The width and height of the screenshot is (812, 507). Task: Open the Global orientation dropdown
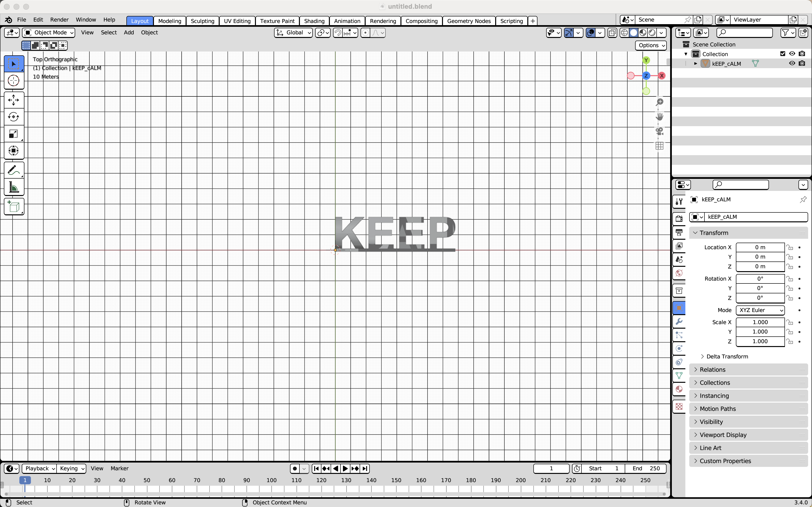[293, 33]
